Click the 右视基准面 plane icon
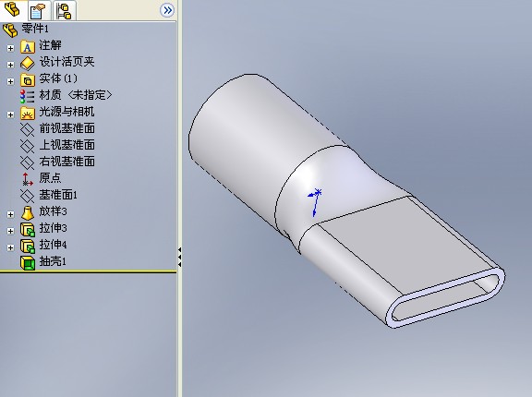This screenshot has height=397, width=532. (x=27, y=162)
